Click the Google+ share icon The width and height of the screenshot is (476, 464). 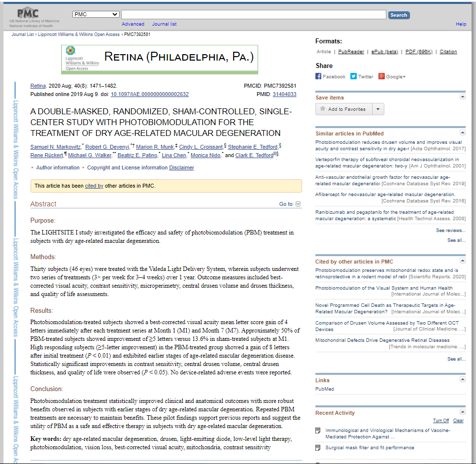pos(381,76)
